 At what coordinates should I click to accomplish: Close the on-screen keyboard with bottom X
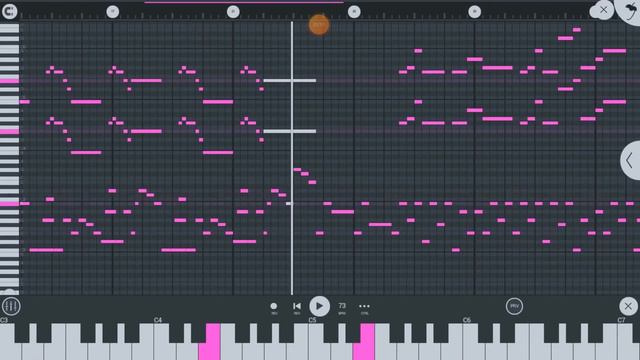pos(628,306)
